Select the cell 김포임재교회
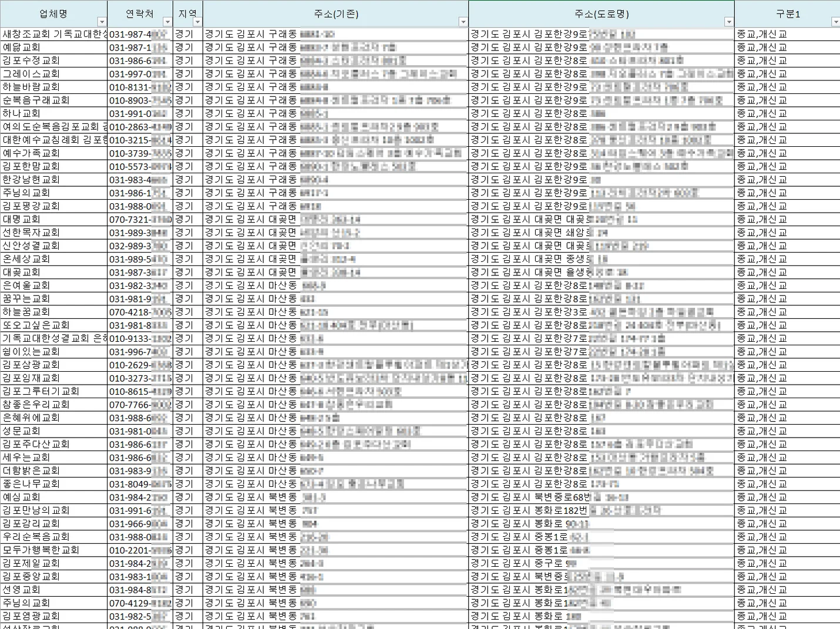Viewport: 840px width, 629px height. coord(54,378)
